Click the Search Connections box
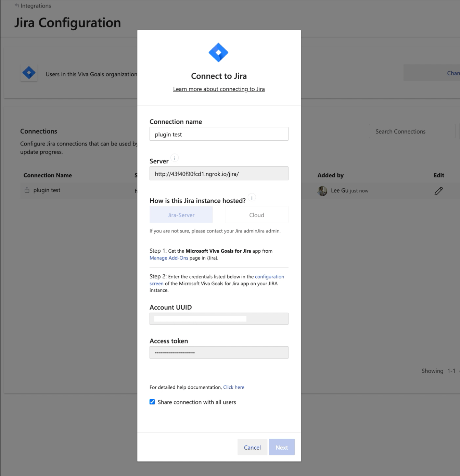 click(412, 131)
